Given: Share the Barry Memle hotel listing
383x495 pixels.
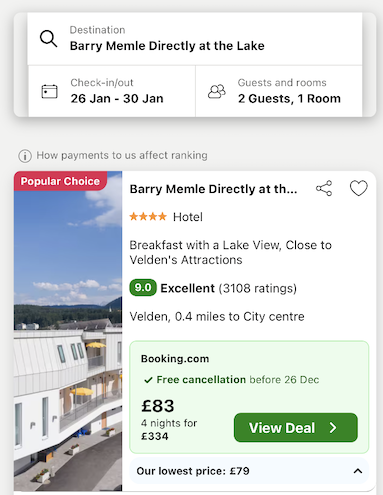Looking at the screenshot, I should click(x=324, y=188).
